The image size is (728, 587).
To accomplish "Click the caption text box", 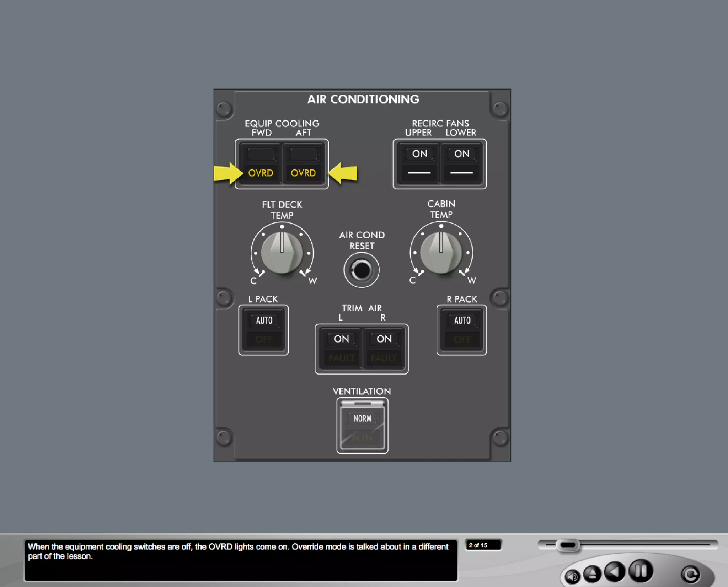I will 241,560.
